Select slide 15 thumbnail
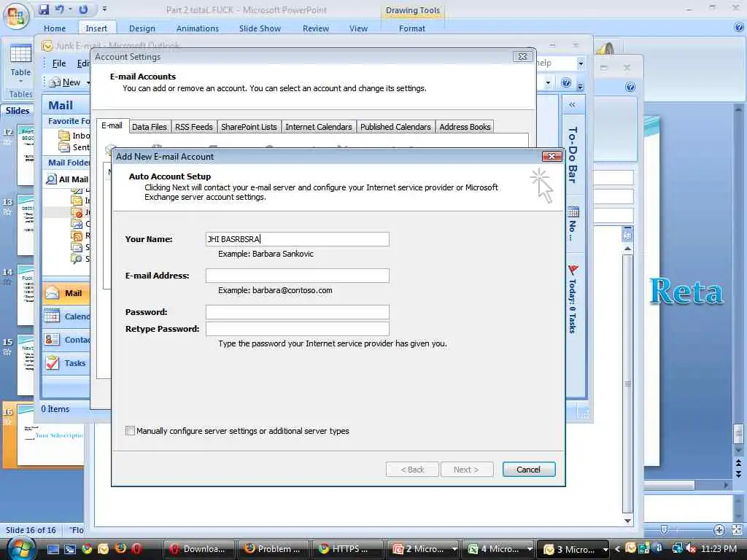The width and height of the screenshot is (747, 560). [26, 365]
